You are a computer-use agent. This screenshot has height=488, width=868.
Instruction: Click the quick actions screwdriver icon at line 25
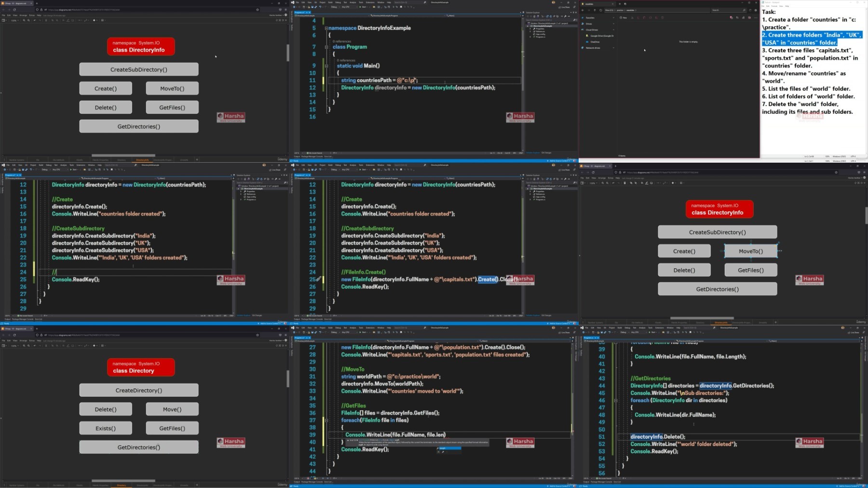(319, 279)
